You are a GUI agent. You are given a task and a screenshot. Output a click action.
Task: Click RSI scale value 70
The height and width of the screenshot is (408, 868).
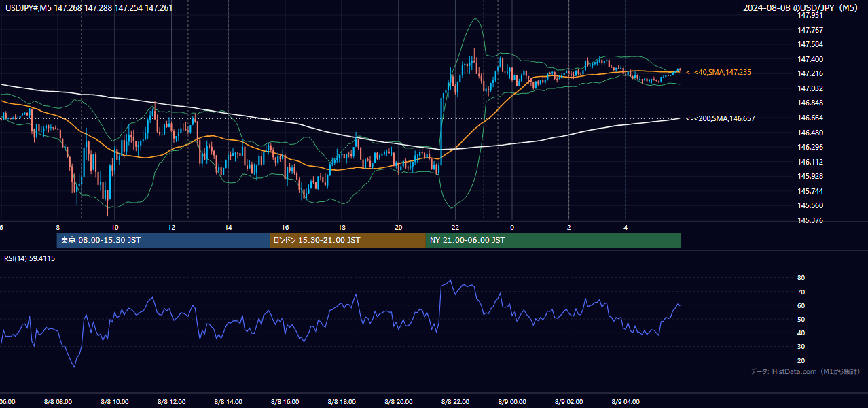(801, 292)
